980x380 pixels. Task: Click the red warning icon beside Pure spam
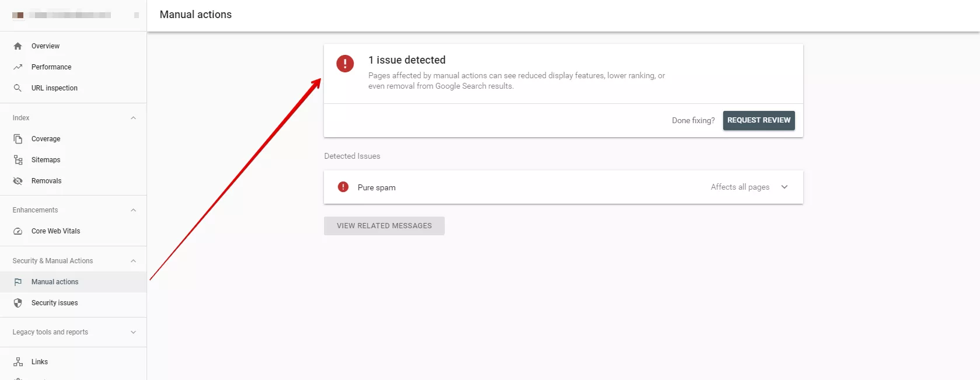(x=343, y=187)
